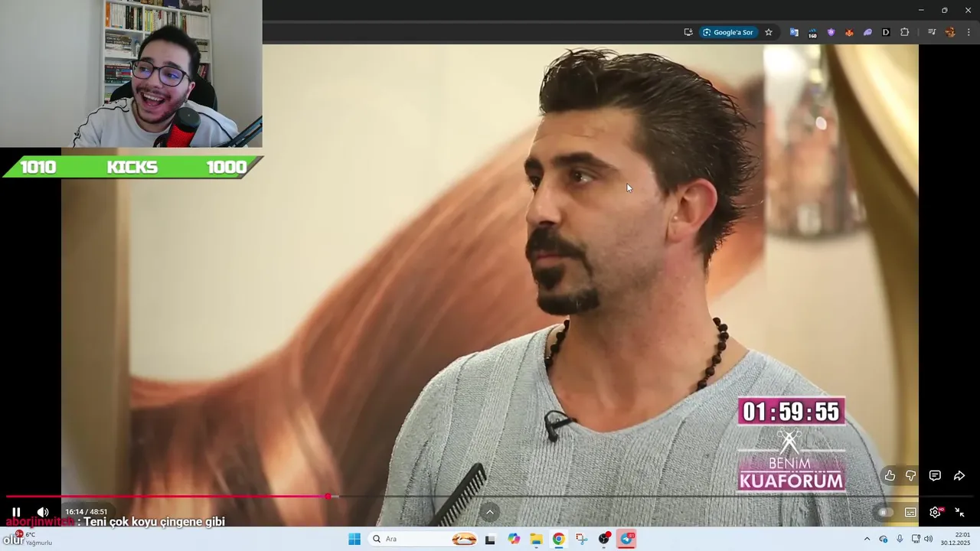Exit fullscreen mode in video player
The image size is (980, 551).
(x=959, y=512)
